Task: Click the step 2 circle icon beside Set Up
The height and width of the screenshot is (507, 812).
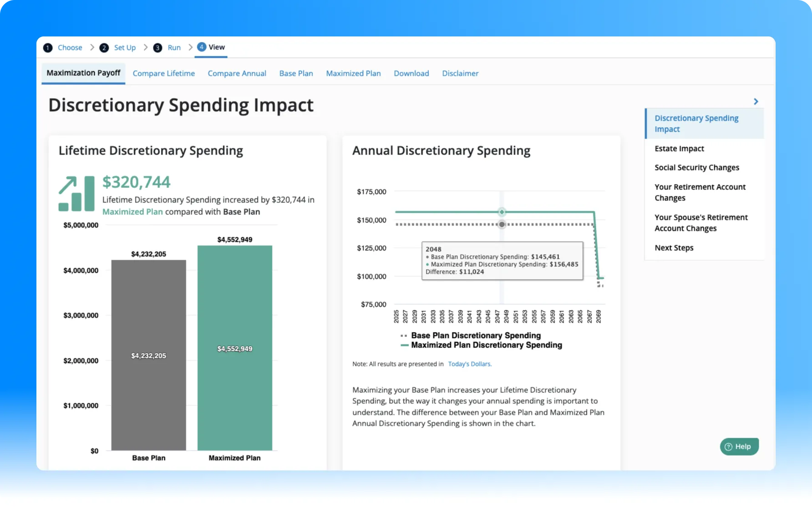Action: point(104,48)
